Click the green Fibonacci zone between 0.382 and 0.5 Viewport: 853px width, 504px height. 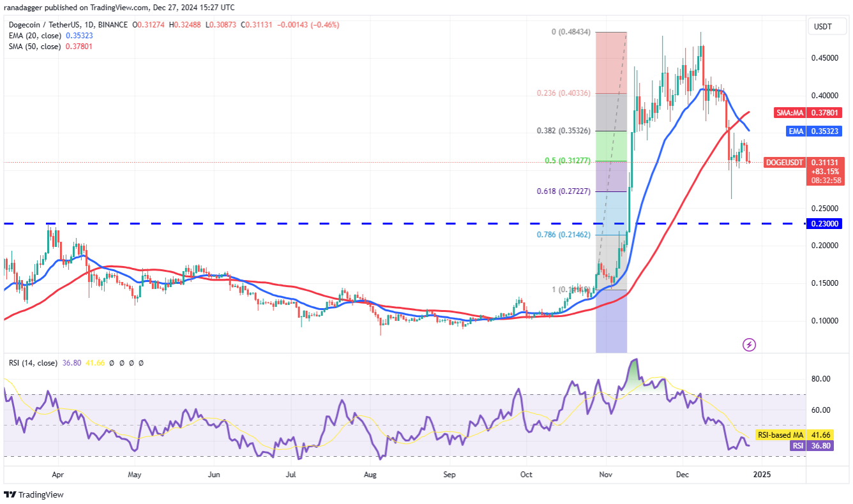[611, 146]
